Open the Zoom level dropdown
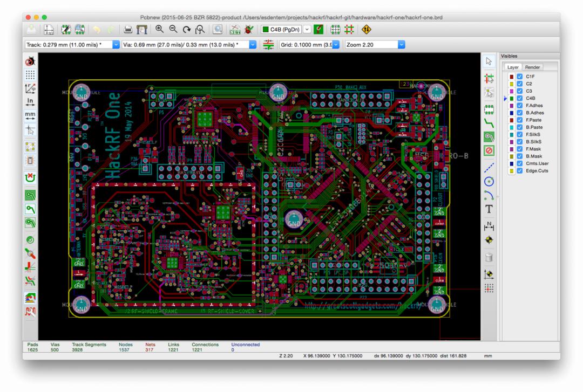 click(x=402, y=45)
